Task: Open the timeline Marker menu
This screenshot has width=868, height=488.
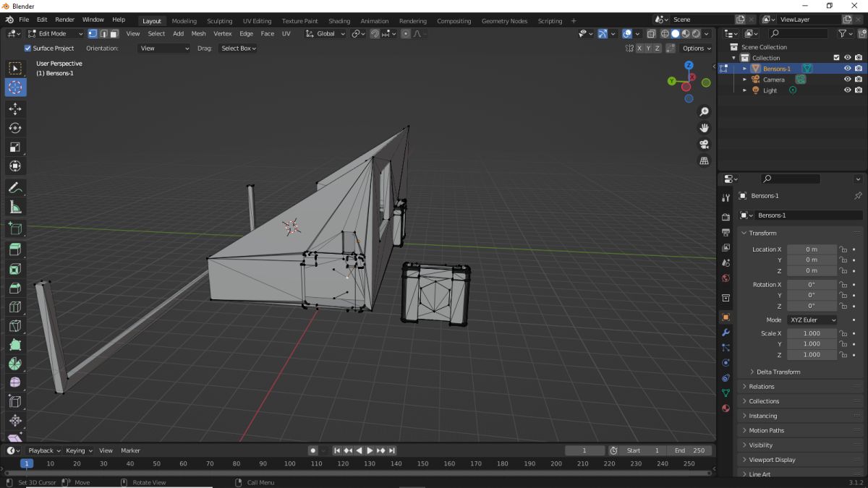Action: click(x=130, y=450)
